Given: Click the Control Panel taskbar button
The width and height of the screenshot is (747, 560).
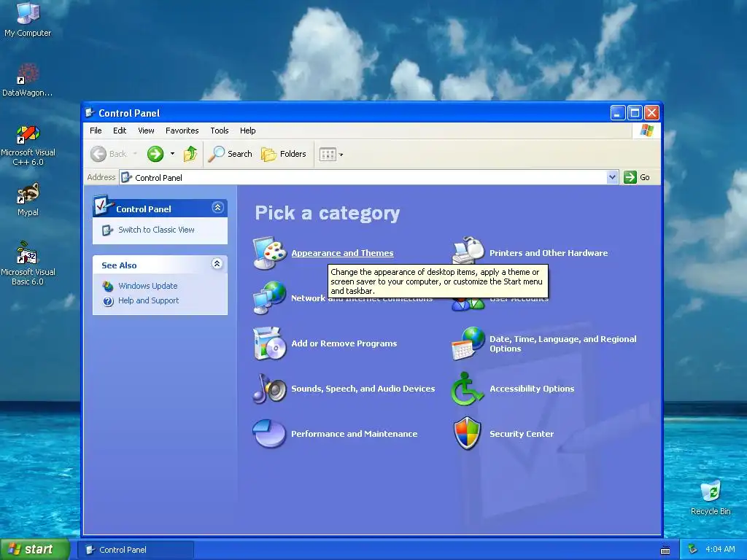Looking at the screenshot, I should point(136,550).
